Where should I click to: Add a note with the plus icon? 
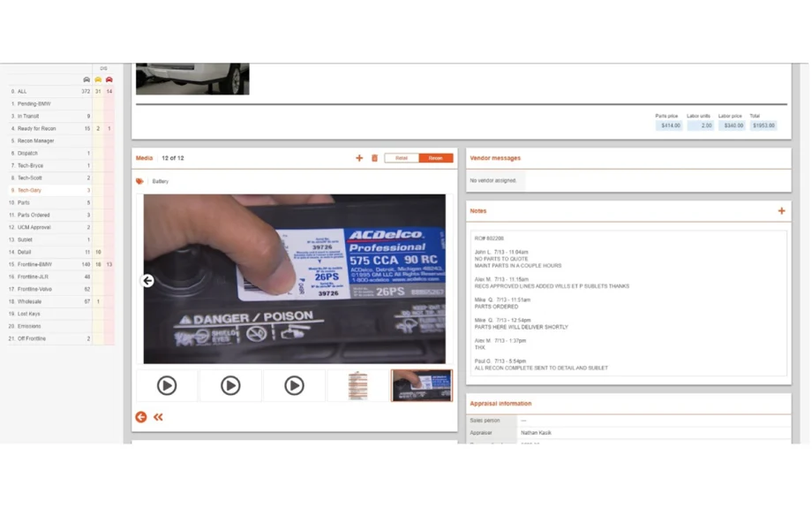(781, 211)
